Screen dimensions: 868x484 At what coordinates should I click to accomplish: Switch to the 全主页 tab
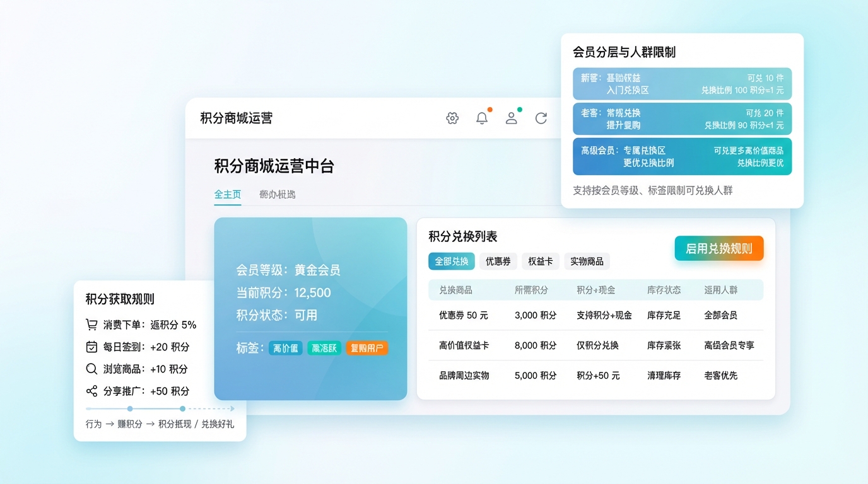[227, 194]
